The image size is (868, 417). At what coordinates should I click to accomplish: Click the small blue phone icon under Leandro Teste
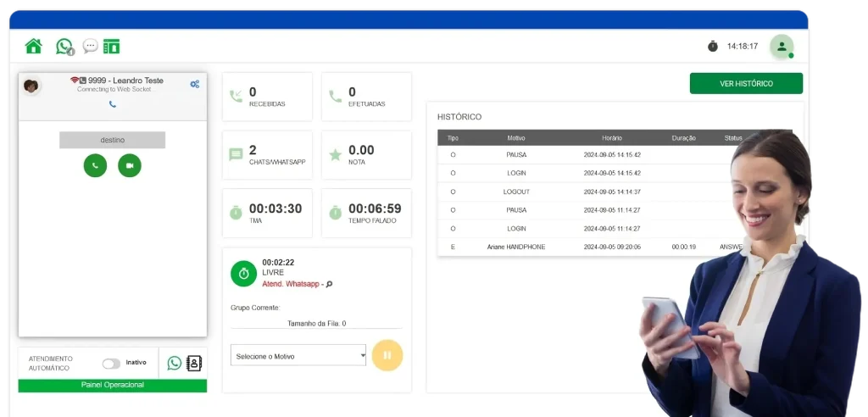click(x=113, y=103)
